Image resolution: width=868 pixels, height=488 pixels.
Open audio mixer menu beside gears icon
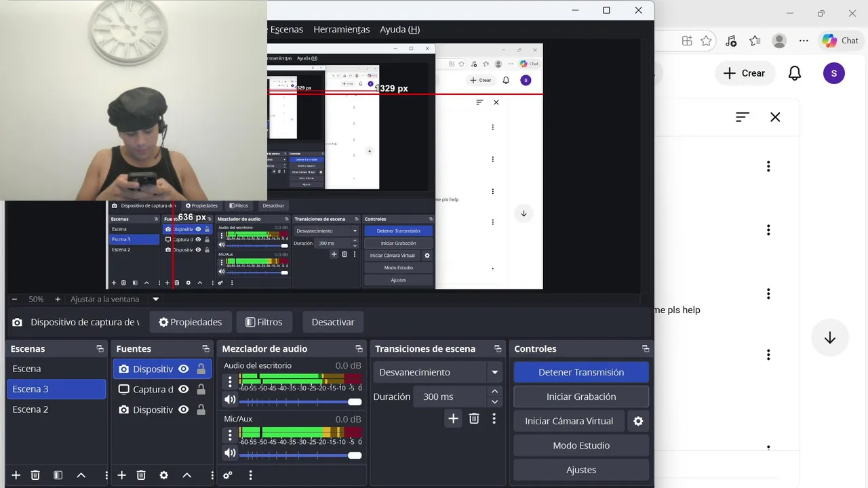(250, 475)
